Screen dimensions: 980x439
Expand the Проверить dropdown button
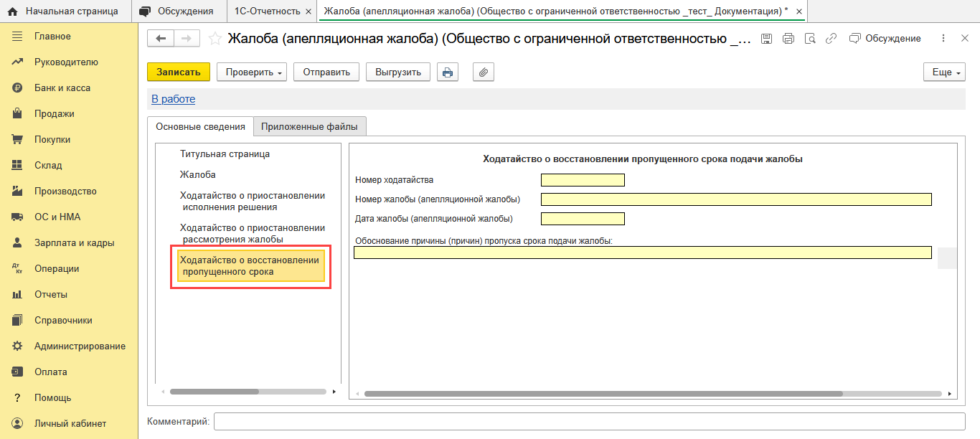coord(252,72)
